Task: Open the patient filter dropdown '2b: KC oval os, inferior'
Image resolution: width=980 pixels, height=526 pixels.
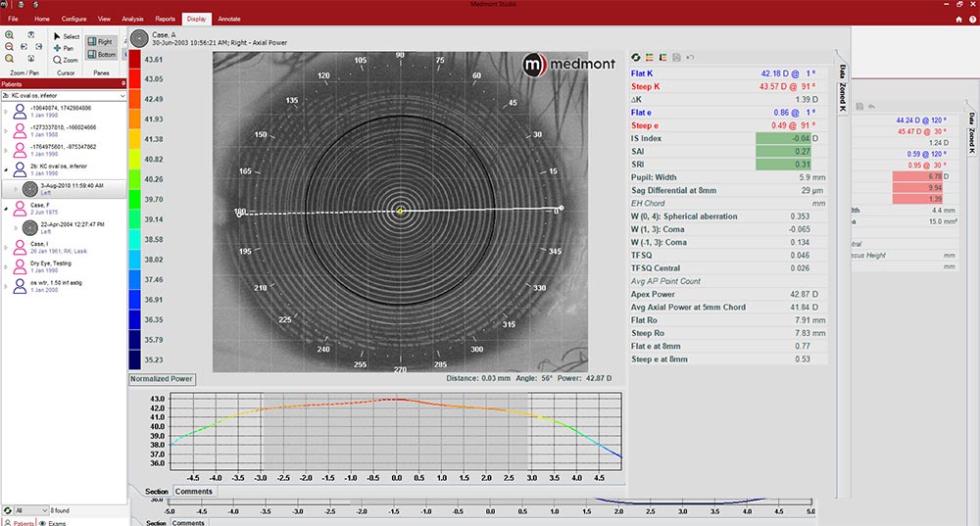Action: point(63,96)
